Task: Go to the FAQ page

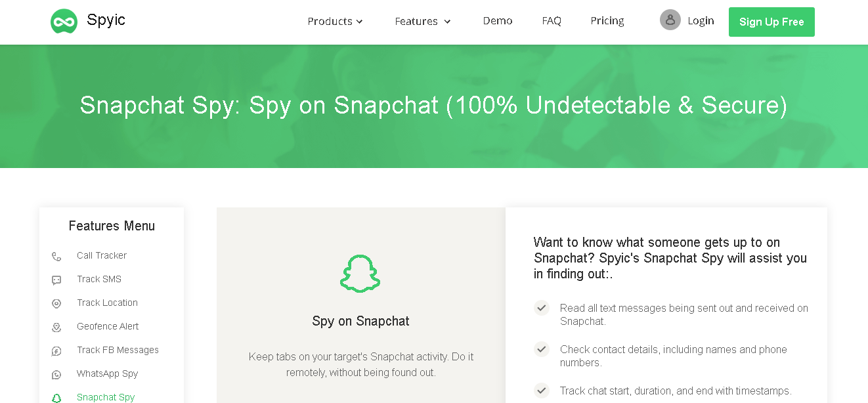Action: click(552, 21)
